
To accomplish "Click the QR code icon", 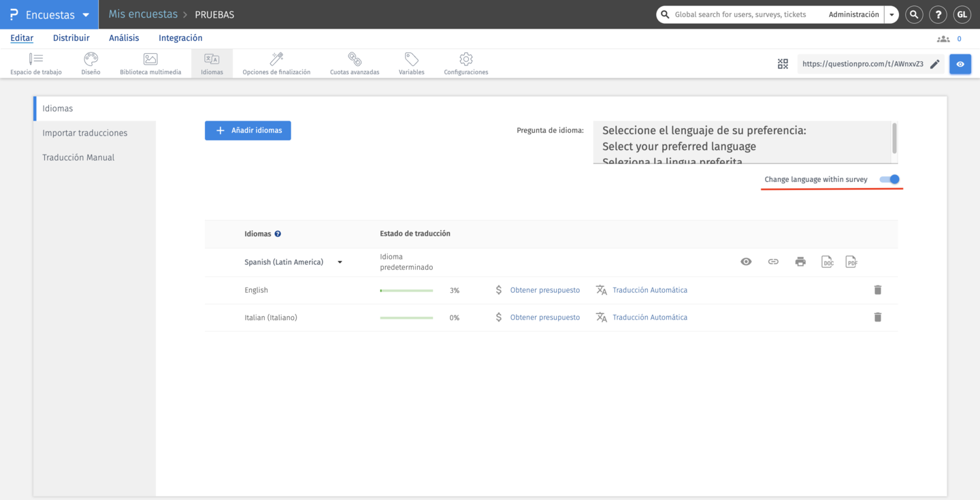I will (x=783, y=64).
